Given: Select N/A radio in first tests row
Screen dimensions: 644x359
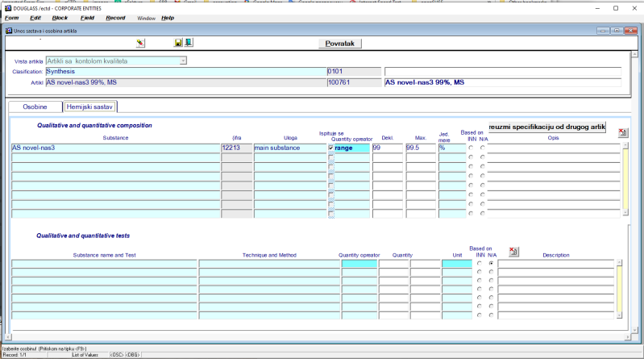Looking at the screenshot, I should (491, 263).
